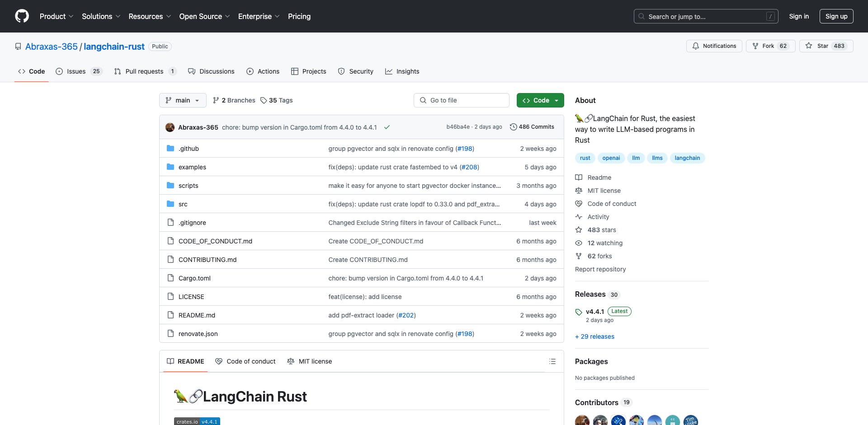Select the README MIT license tab
Image resolution: width=868 pixels, height=425 pixels.
(310, 361)
